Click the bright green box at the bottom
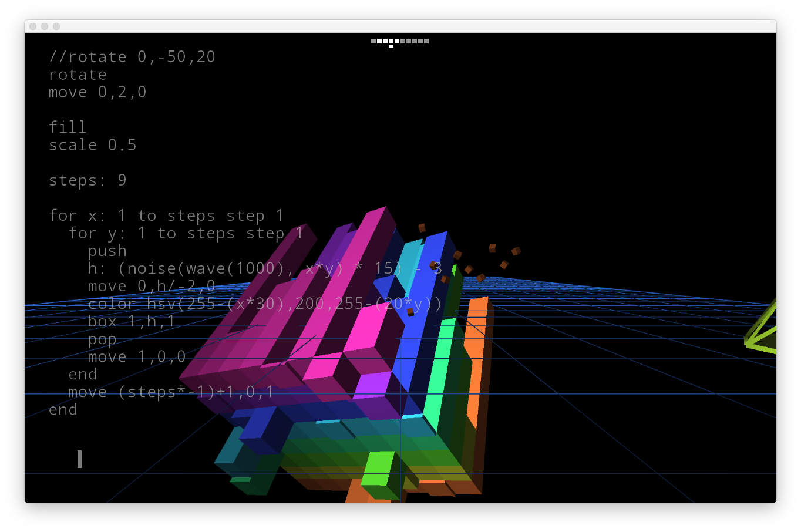 379,469
